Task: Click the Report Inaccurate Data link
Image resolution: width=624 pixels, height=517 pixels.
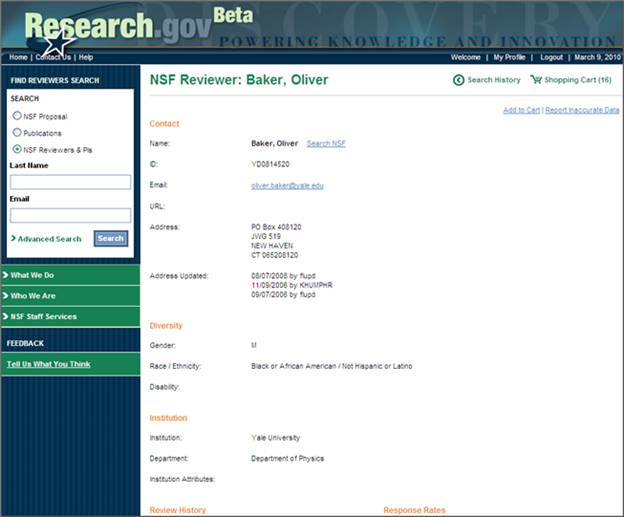Action: click(582, 110)
